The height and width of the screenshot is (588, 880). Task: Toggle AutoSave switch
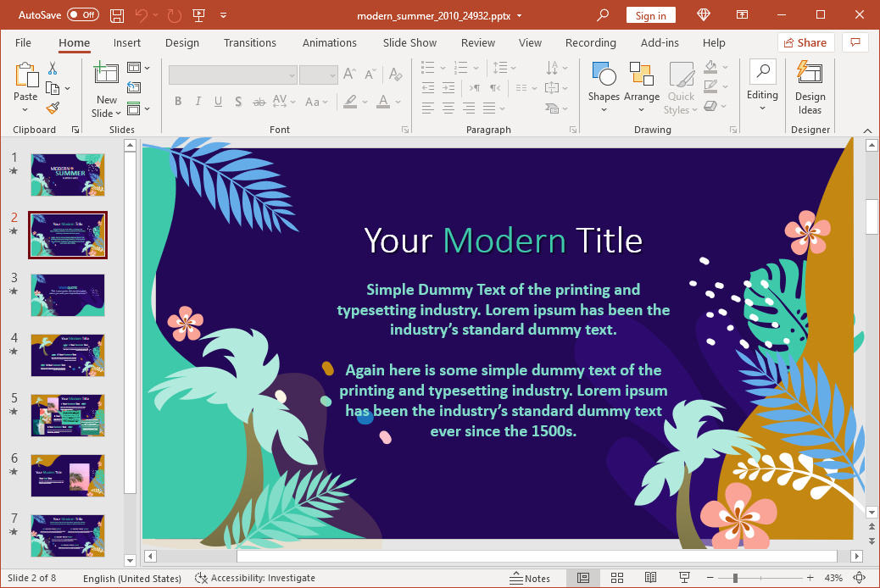[83, 15]
